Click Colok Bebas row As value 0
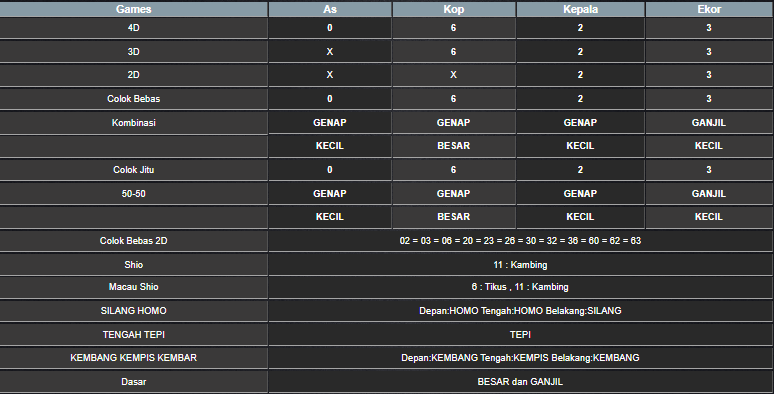This screenshot has height=394, width=774. (330, 99)
